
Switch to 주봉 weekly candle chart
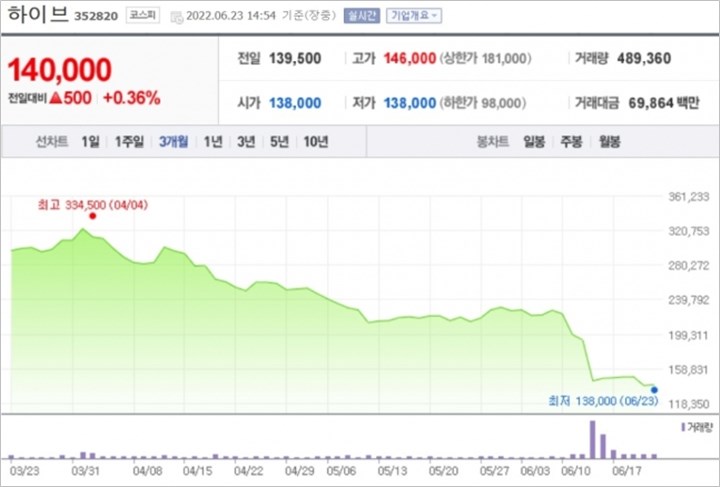[571, 142]
